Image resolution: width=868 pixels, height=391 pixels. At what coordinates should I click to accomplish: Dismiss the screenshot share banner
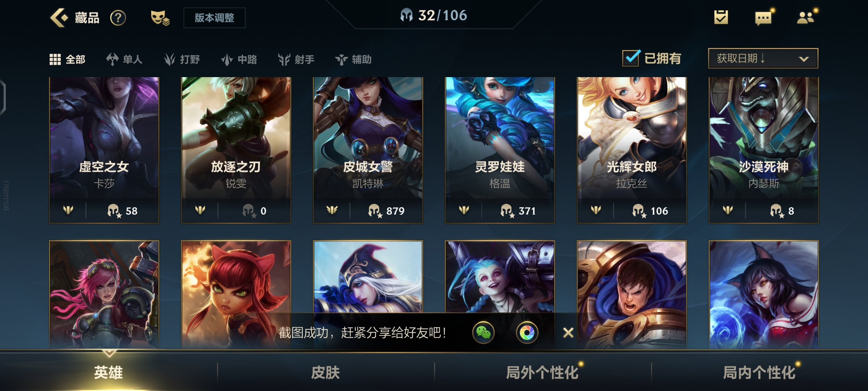(568, 332)
